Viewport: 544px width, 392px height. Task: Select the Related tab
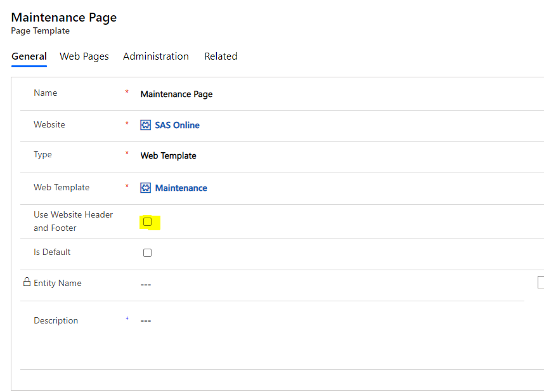coord(220,56)
